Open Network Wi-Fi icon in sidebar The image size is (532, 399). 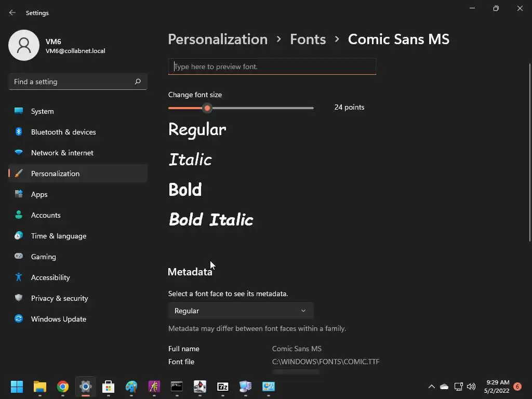19,152
